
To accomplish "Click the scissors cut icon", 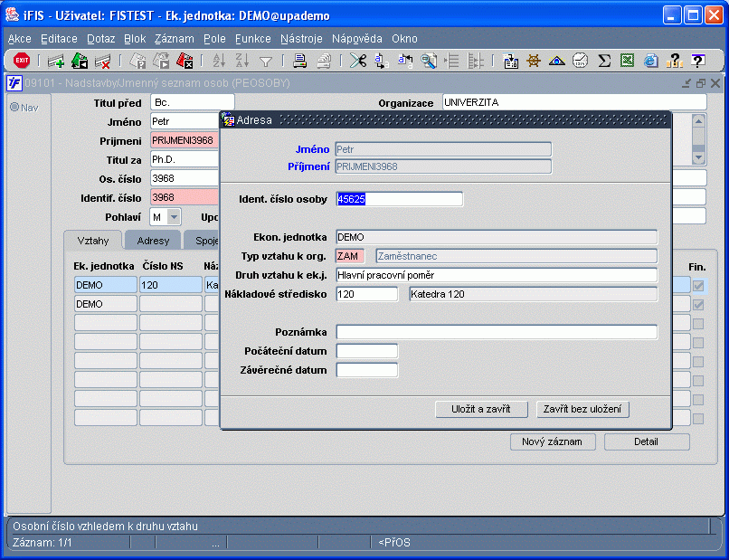I will pyautogui.click(x=358, y=61).
